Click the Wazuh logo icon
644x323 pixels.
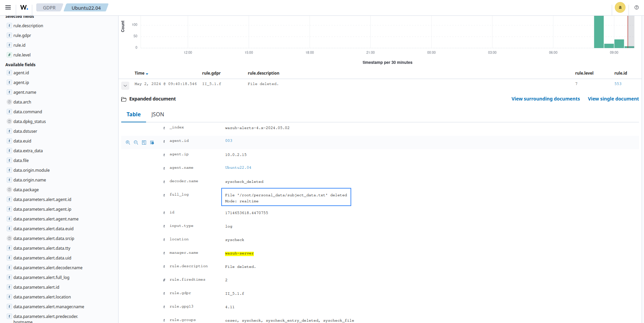(x=24, y=7)
